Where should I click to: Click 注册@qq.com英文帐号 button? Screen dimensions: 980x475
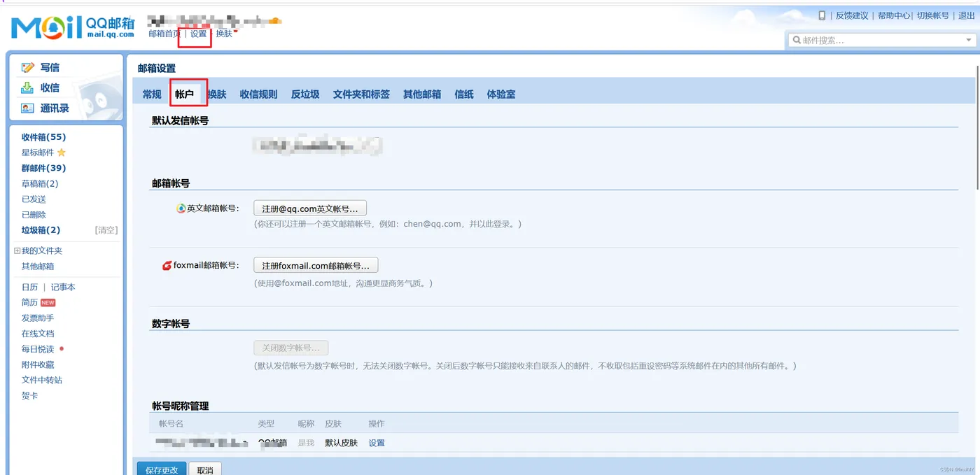click(310, 208)
